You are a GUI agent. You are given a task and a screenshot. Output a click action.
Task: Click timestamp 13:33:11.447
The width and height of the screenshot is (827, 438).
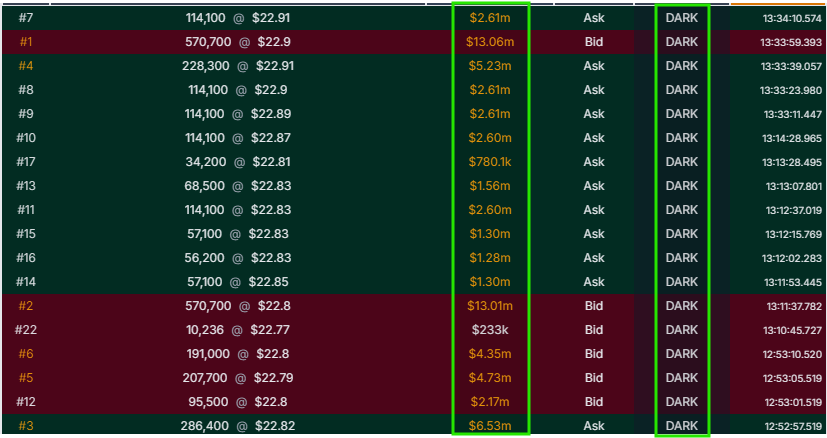793,115
